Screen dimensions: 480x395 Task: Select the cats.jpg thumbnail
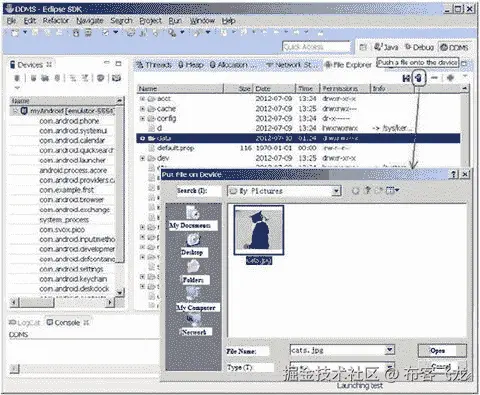click(x=259, y=230)
